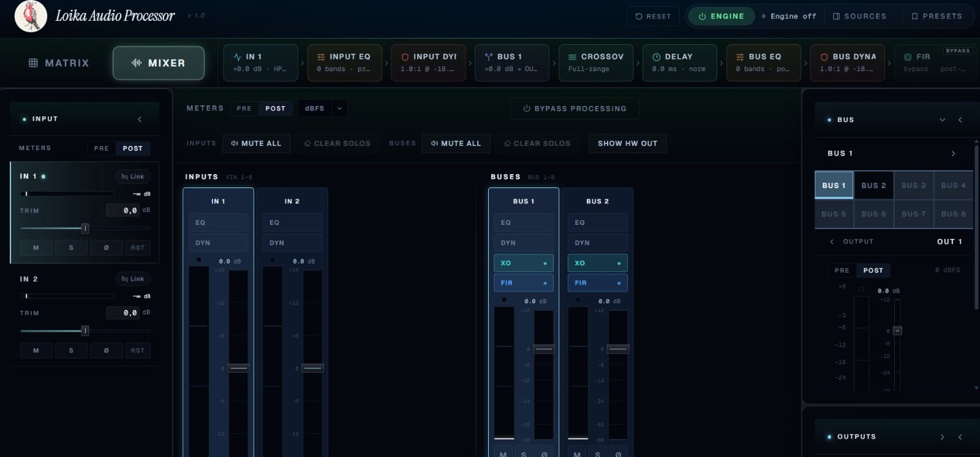Click the Bus panel vertical scrollbar
Image resolution: width=980 pixels, height=457 pixels.
pyautogui.click(x=976, y=227)
